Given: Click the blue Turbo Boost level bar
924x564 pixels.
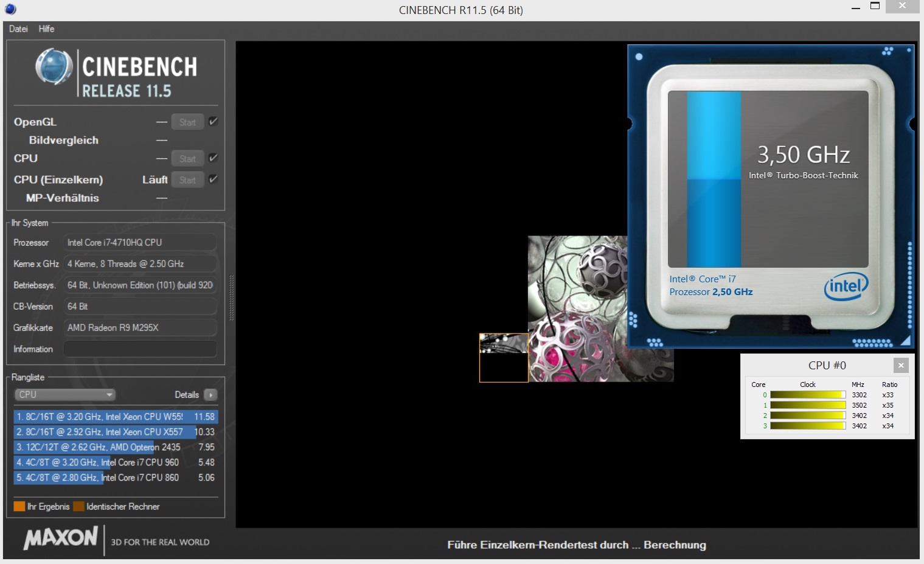Looking at the screenshot, I should tap(714, 179).
